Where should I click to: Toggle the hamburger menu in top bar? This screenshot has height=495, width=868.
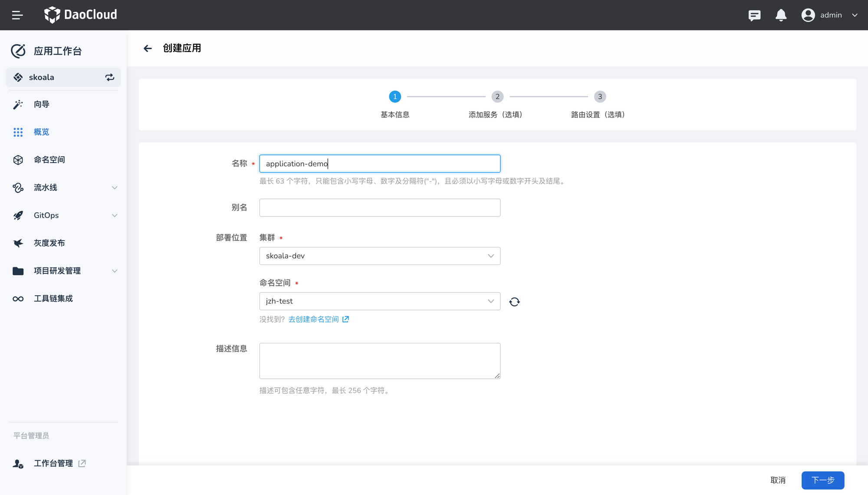(x=17, y=15)
